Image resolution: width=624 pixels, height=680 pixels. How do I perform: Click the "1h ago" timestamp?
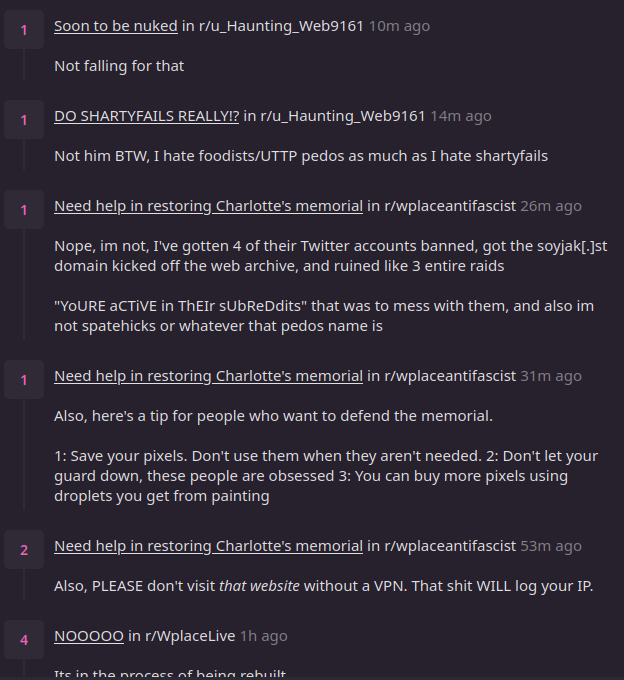click(x=264, y=636)
